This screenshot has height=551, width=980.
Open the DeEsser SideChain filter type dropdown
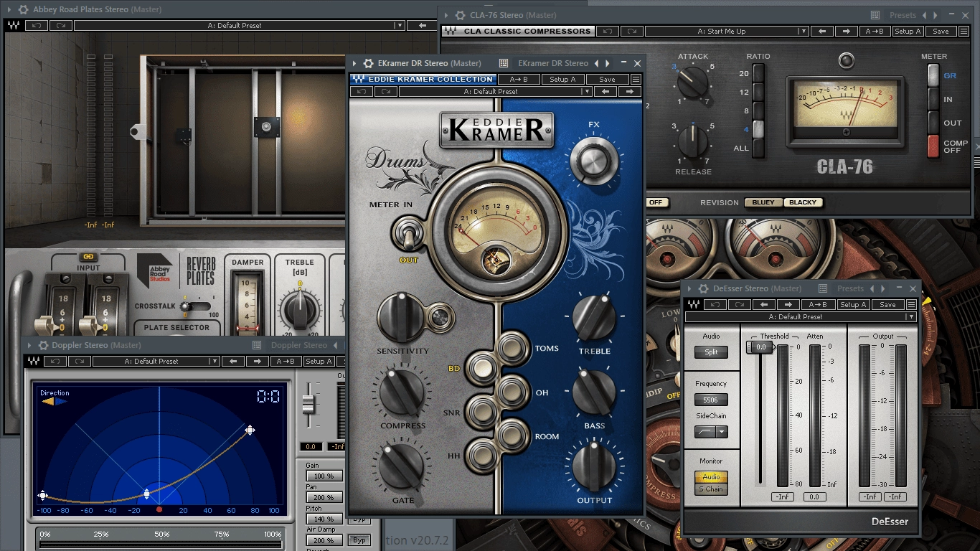[722, 432]
